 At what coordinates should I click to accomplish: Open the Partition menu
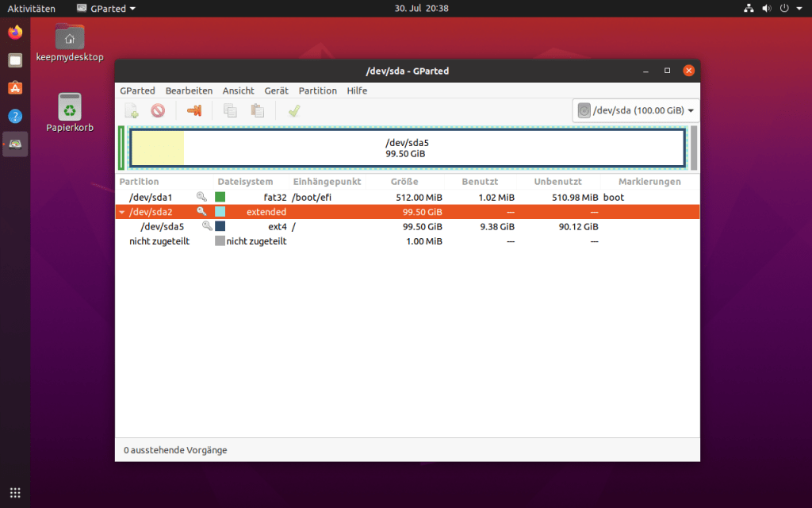317,90
